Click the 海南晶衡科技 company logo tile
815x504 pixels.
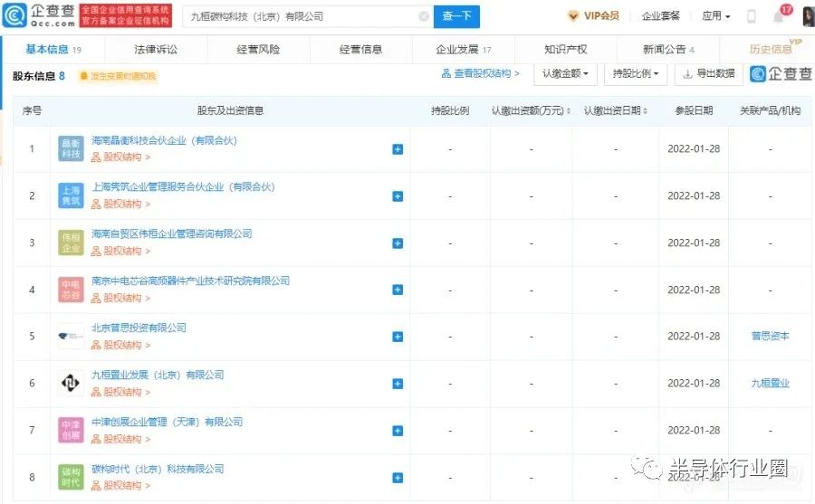coord(71,148)
